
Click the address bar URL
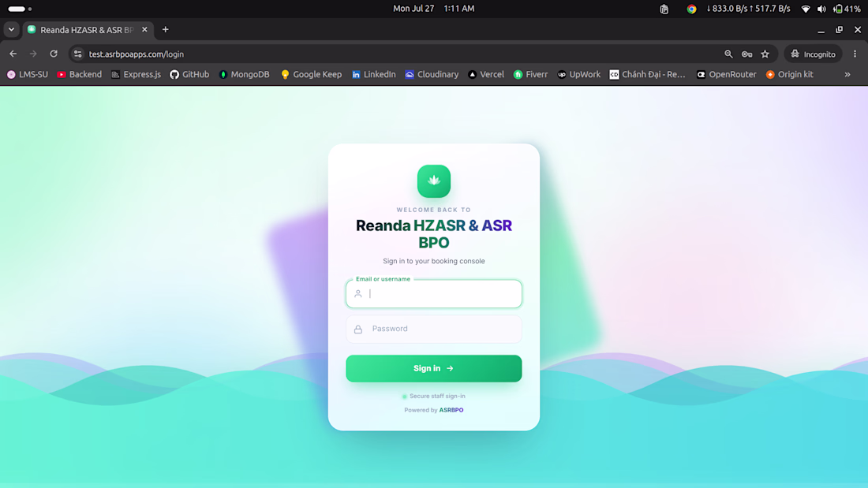point(137,54)
